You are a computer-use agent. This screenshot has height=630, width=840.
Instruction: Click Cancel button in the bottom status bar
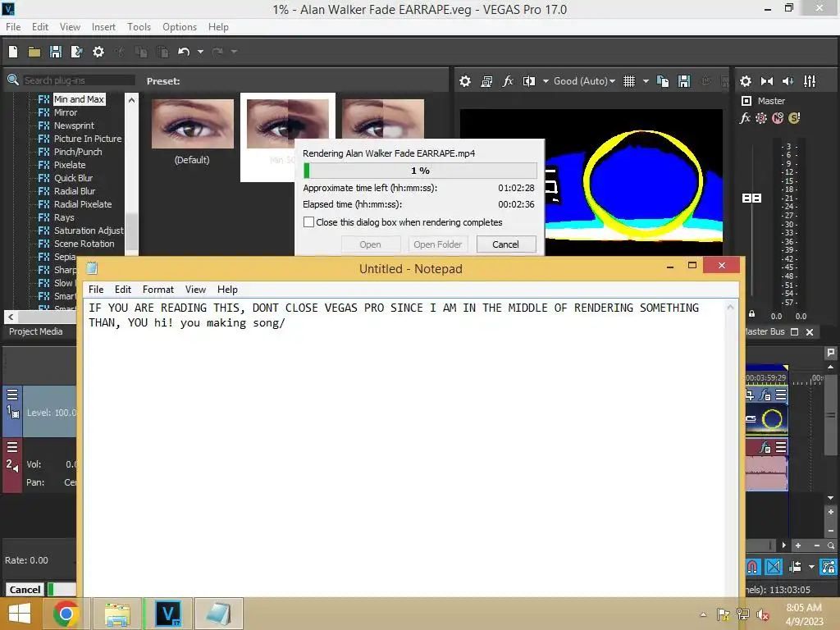(x=25, y=589)
